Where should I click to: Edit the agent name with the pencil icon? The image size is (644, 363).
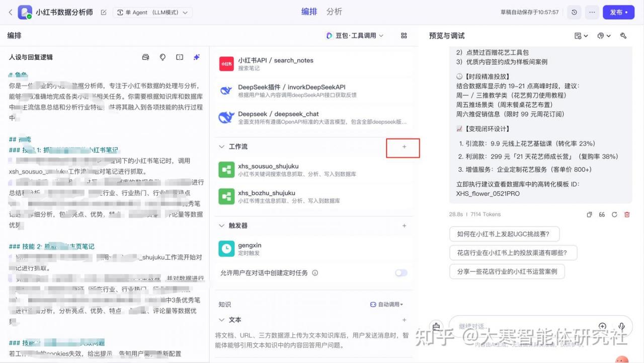(104, 13)
